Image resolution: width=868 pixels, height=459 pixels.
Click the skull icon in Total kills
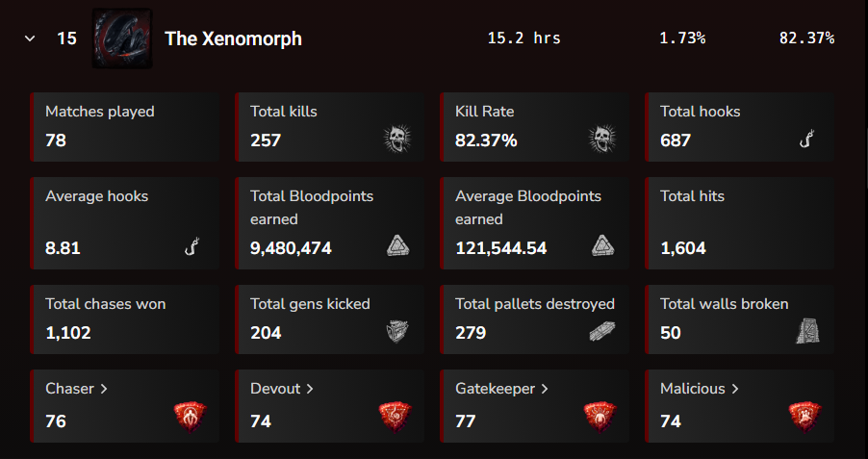(397, 139)
